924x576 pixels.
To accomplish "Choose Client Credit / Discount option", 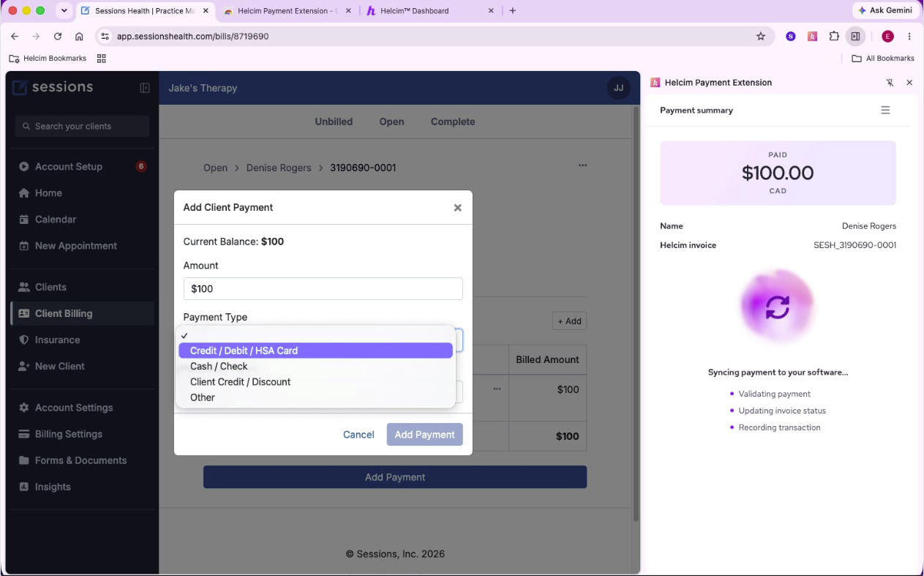I will [x=315, y=382].
